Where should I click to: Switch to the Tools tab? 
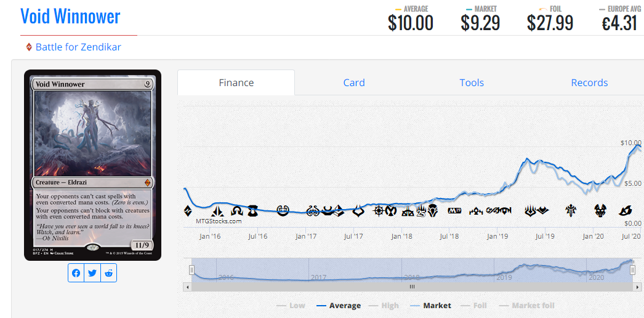[472, 82]
